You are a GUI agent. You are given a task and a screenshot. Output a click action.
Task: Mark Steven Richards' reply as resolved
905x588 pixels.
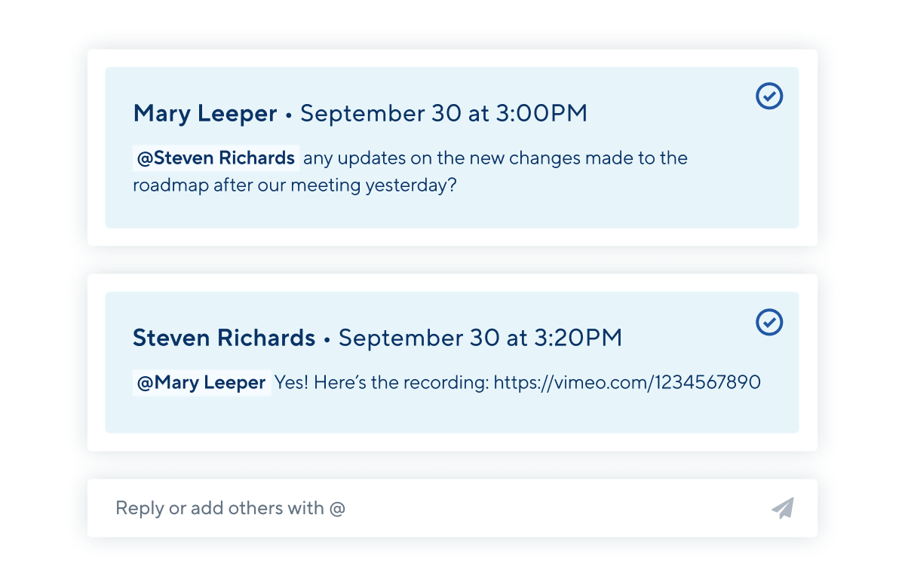pyautogui.click(x=769, y=322)
